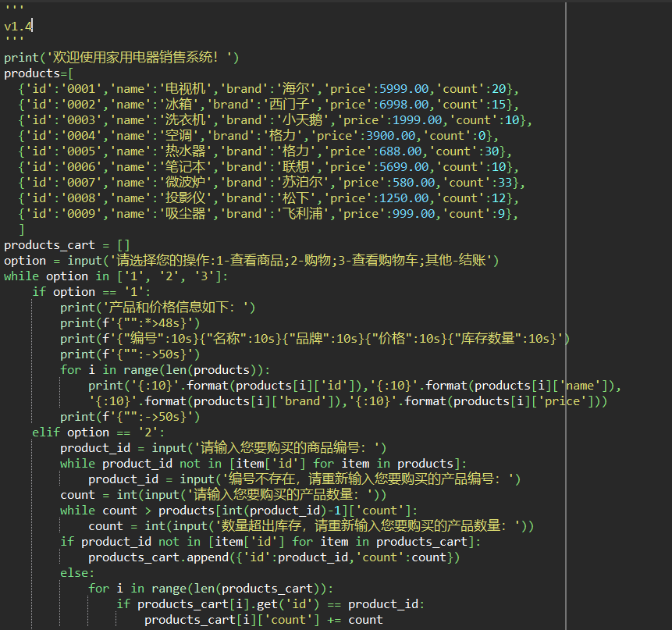Click the 'else:' line
Image resolution: width=672 pixels, height=630 pixels.
pos(77,573)
